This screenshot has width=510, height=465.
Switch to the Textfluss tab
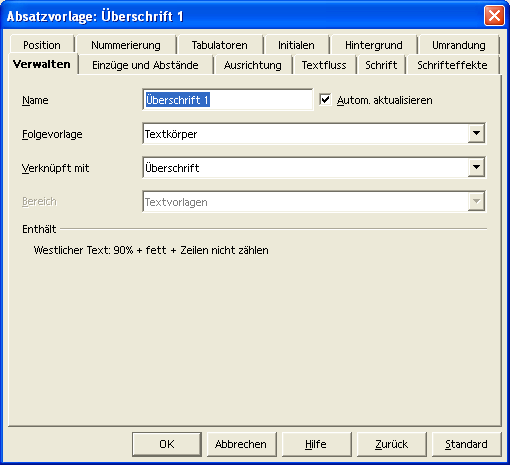pos(324,65)
